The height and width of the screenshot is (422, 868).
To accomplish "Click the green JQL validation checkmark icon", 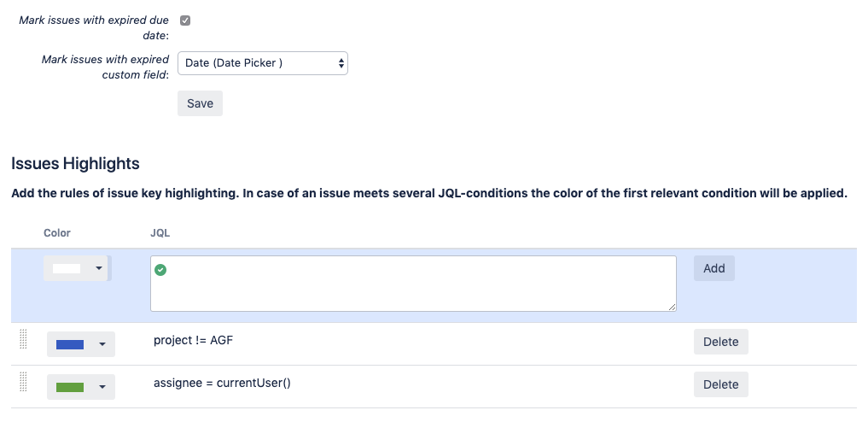I will [160, 269].
